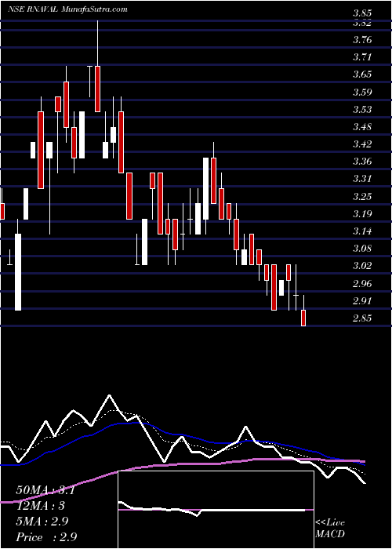
Task: Select the 3.76 price axis label
Action: (362, 40)
